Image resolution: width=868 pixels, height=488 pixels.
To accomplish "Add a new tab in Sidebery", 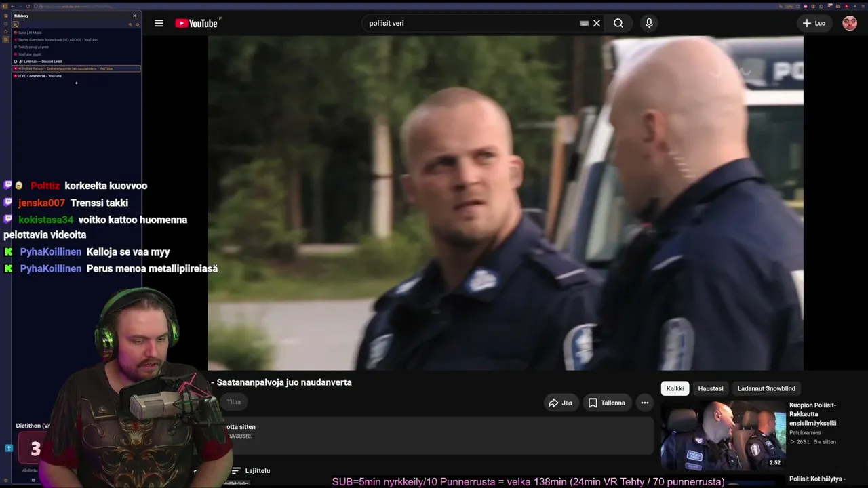I will point(77,83).
